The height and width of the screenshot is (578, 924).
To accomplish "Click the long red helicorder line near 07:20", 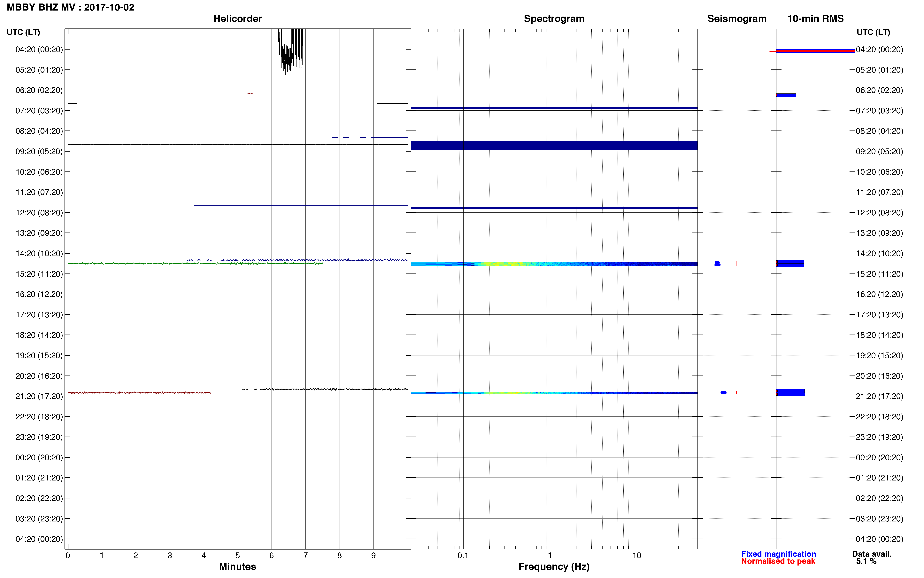I will tap(211, 107).
